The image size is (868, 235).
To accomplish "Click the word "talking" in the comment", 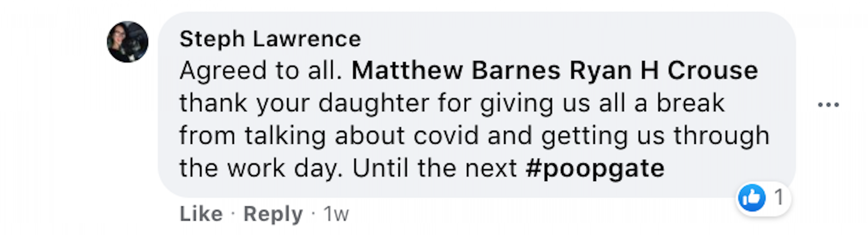I will (x=285, y=135).
